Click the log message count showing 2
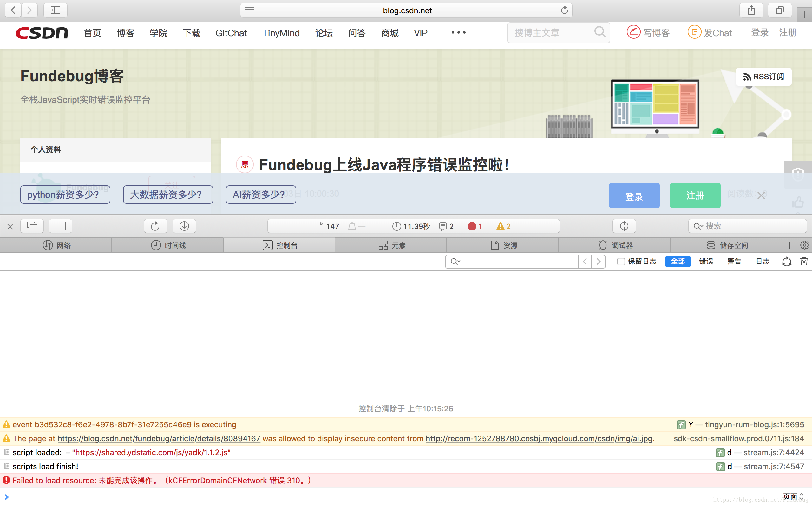This screenshot has height=506, width=812. (x=446, y=226)
